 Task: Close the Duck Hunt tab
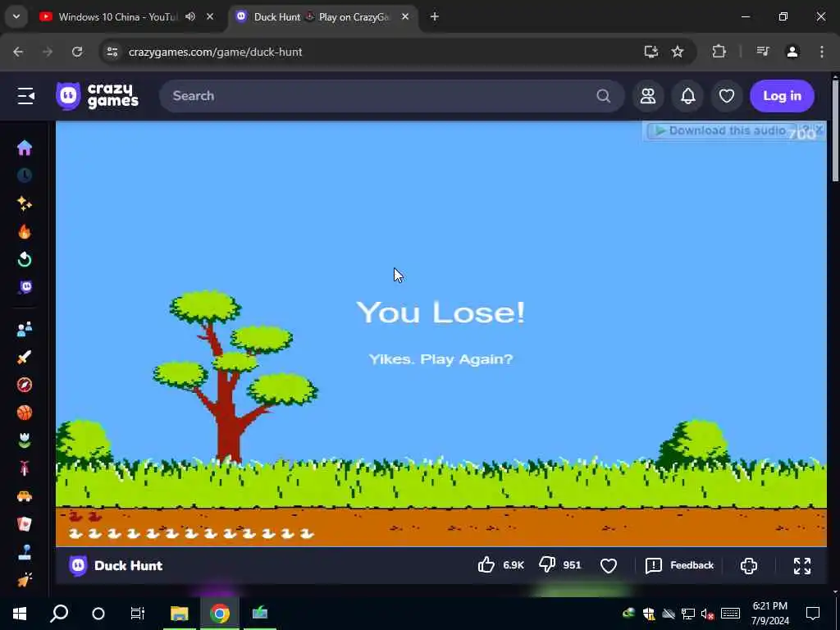click(405, 16)
